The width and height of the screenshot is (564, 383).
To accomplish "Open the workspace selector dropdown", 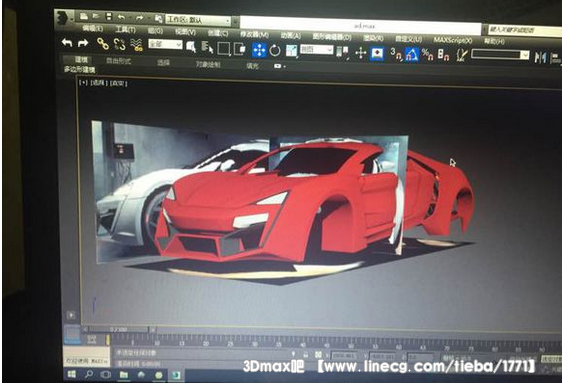I will coord(198,20).
